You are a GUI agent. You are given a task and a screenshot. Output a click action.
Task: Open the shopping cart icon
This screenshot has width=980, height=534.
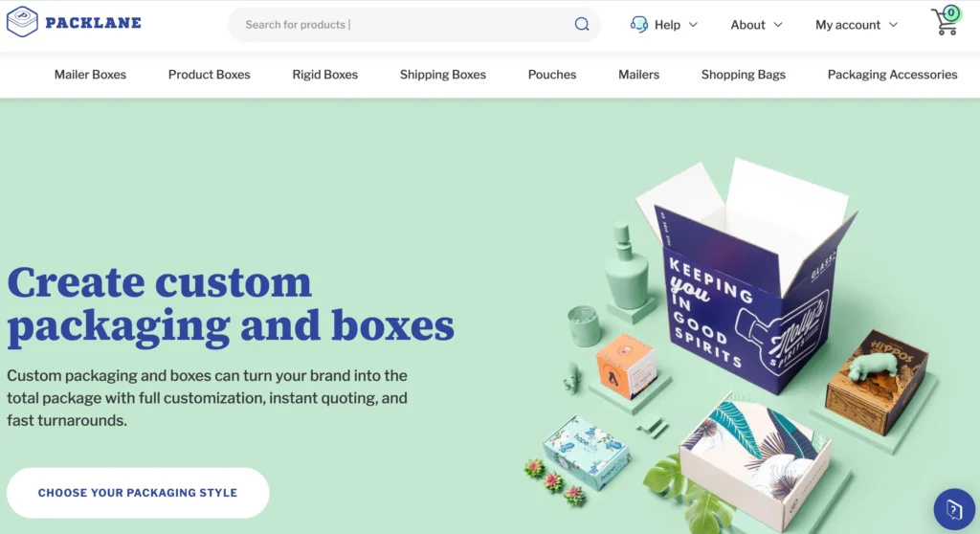coord(946,21)
